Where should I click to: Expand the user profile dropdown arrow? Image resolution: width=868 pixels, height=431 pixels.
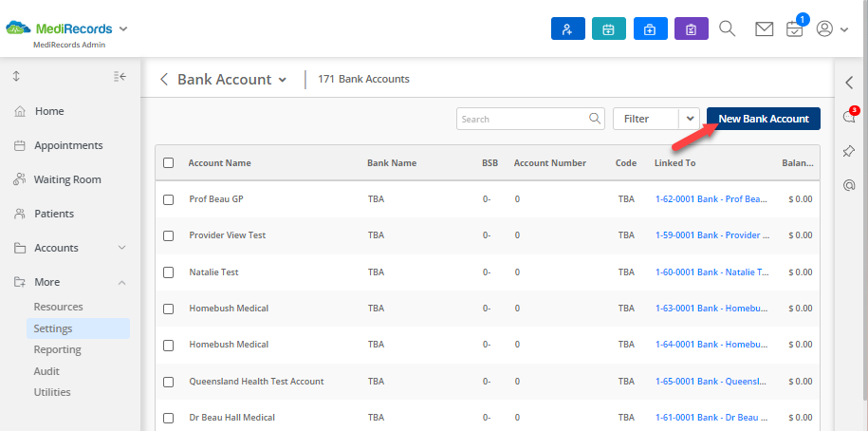coord(844,29)
